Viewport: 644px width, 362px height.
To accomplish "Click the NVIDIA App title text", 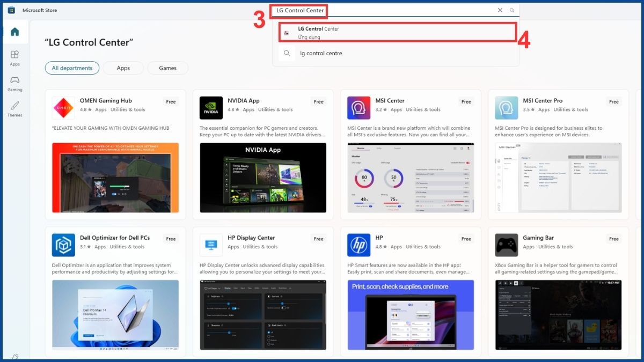I will tap(244, 100).
